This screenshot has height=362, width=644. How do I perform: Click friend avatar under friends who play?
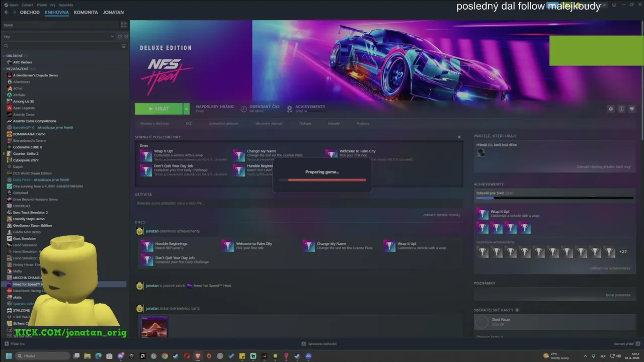tap(481, 152)
